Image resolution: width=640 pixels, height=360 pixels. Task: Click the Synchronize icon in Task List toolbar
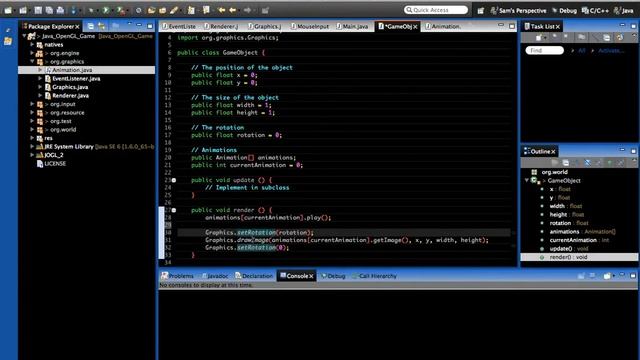tap(620, 38)
